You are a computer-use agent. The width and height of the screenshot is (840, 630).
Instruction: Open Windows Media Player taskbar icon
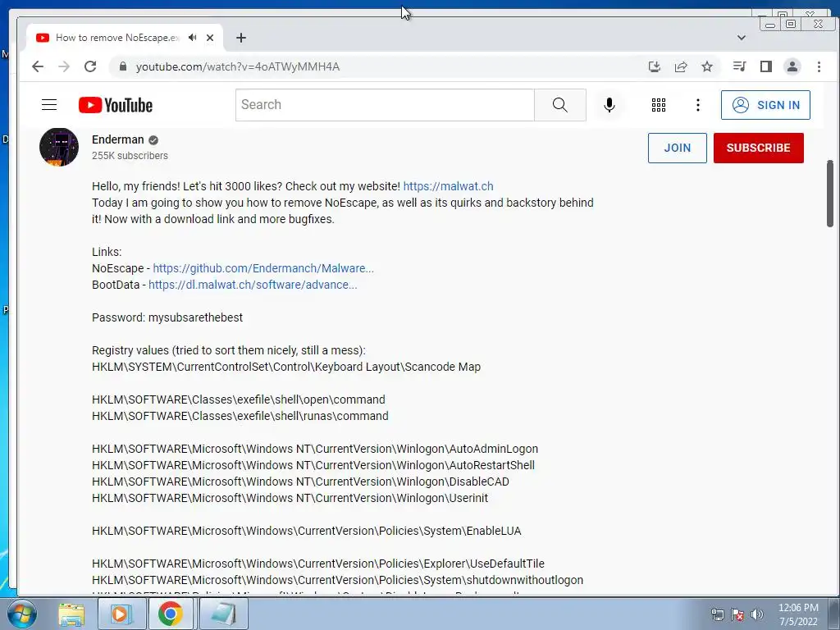click(x=121, y=614)
